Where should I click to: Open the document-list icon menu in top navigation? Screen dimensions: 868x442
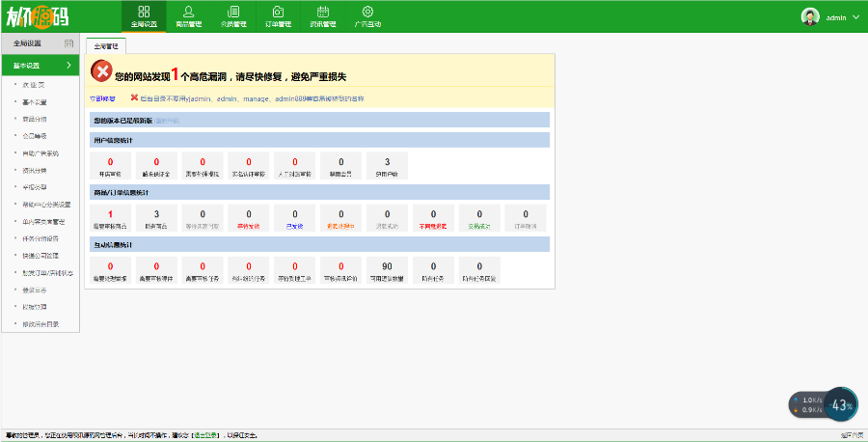tap(233, 12)
